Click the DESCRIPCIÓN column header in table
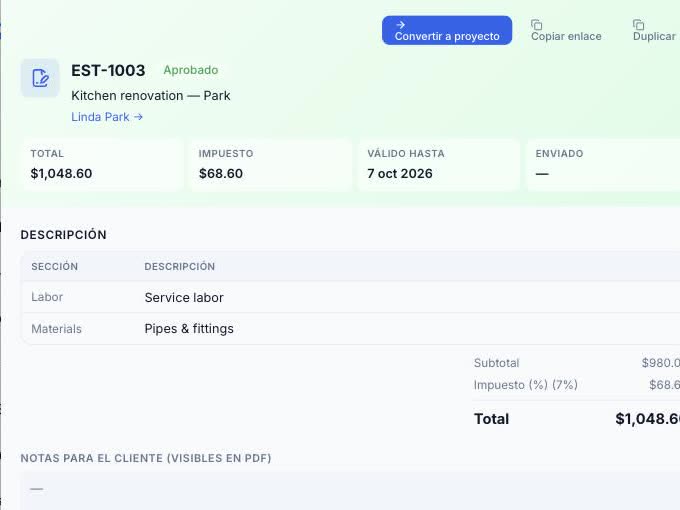680x510 pixels. pos(180,266)
